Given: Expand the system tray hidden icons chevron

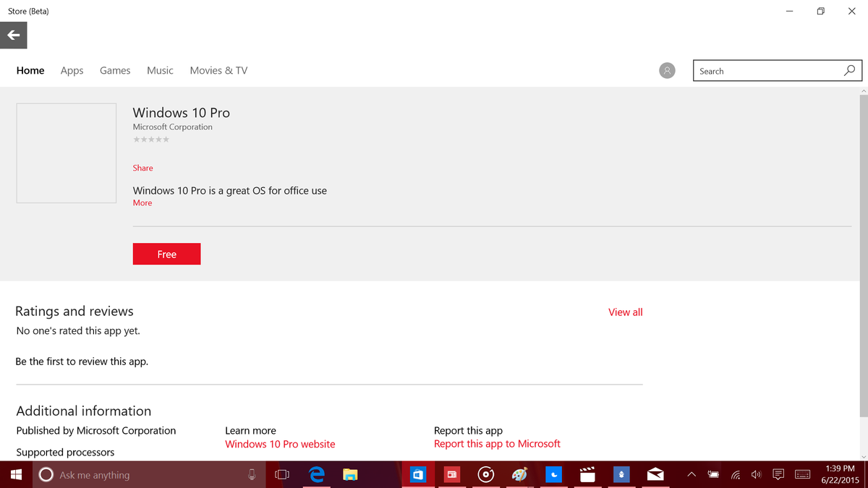Looking at the screenshot, I should pyautogui.click(x=691, y=474).
